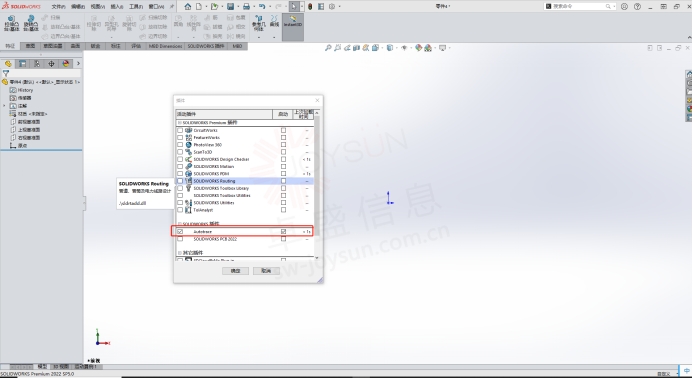This screenshot has width=693, height=378.
Task: Click the Open file folder icon
Action: [214, 7]
